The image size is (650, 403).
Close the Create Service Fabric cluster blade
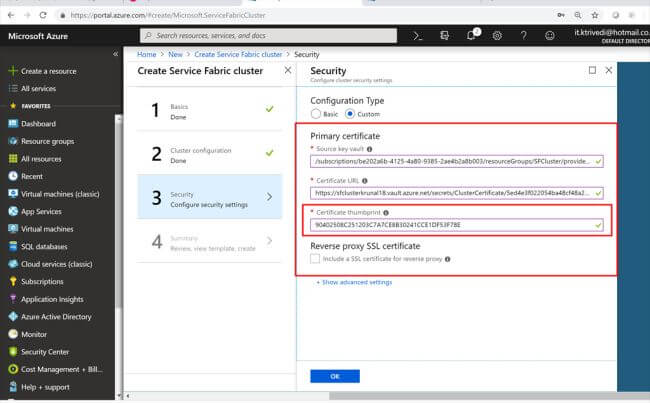pyautogui.click(x=288, y=70)
